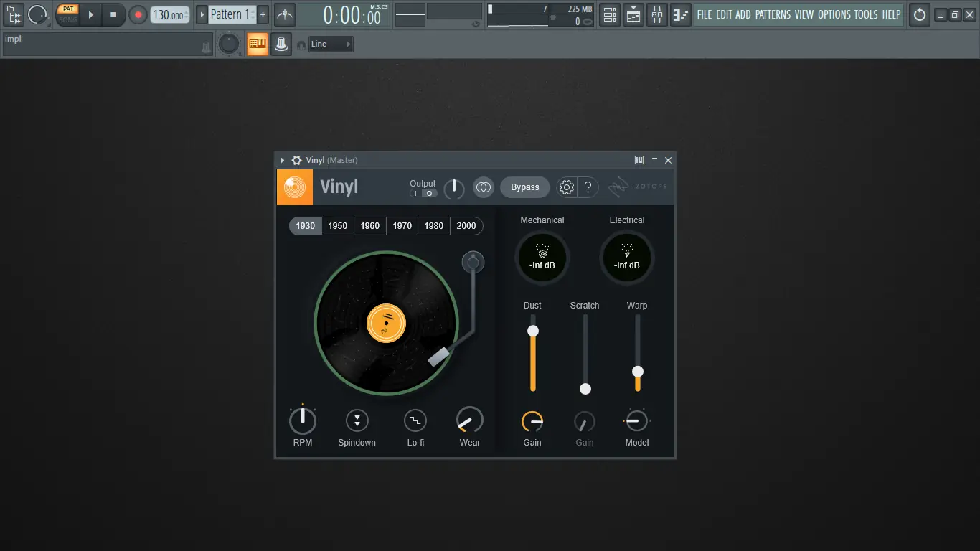Adjust tempo stepper arrows beside 130.000
This screenshot has height=551, width=980.
187,15
